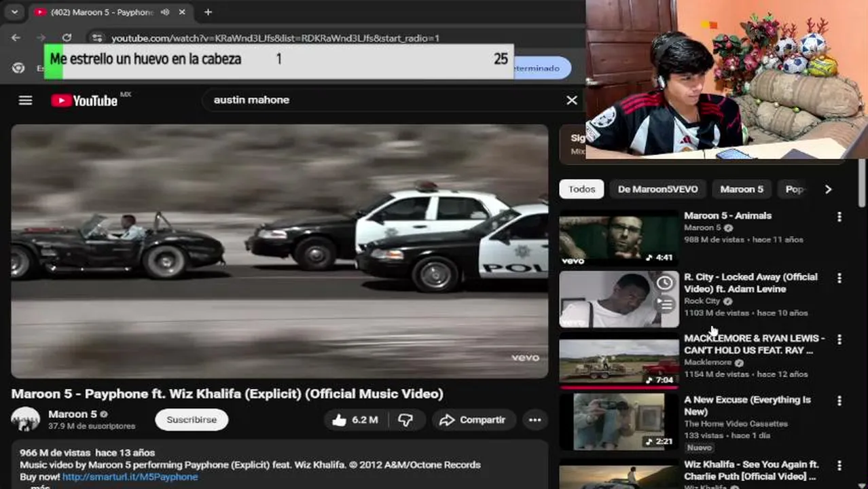Share the video with Compartir button
Screen dimensions: 868x489
coord(473,420)
